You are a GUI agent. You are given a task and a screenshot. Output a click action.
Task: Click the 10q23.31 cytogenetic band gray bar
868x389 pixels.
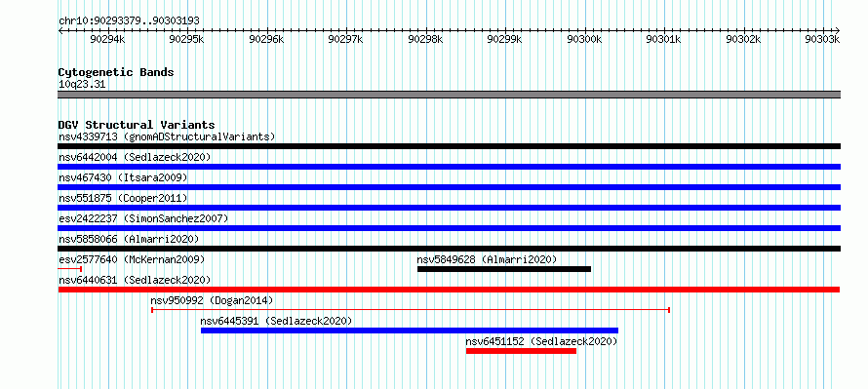tap(449, 95)
